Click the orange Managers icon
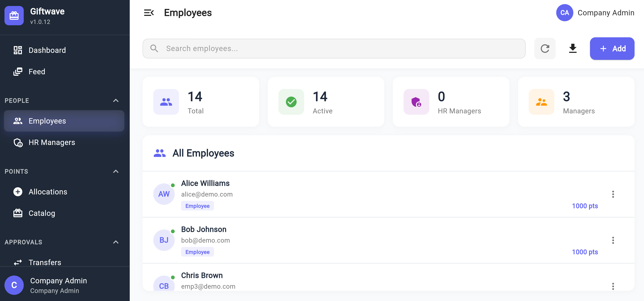Viewport: 644px width, 301px height. coord(541,102)
